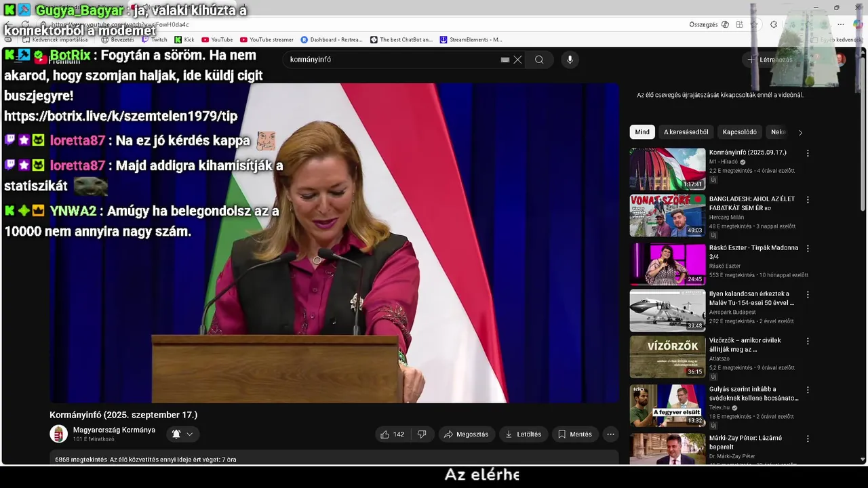Click Edge browser settings three-dot menu
868x488 pixels.
click(x=840, y=24)
